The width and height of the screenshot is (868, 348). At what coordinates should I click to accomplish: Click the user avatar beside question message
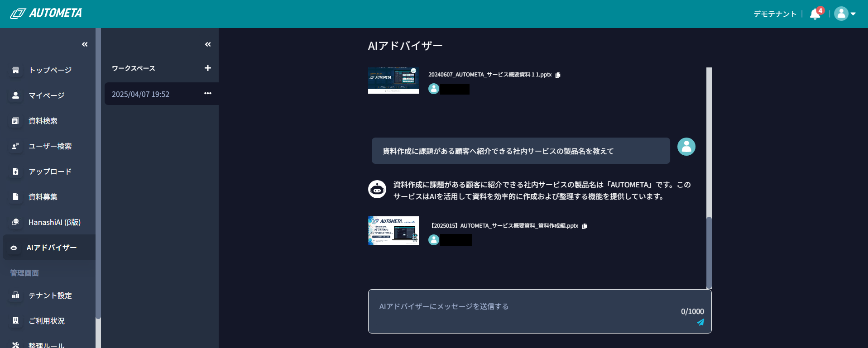[686, 147]
